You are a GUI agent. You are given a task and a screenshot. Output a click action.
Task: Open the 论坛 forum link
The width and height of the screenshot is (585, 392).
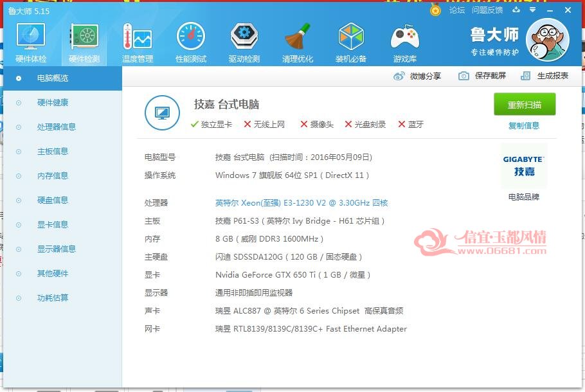[x=457, y=10]
